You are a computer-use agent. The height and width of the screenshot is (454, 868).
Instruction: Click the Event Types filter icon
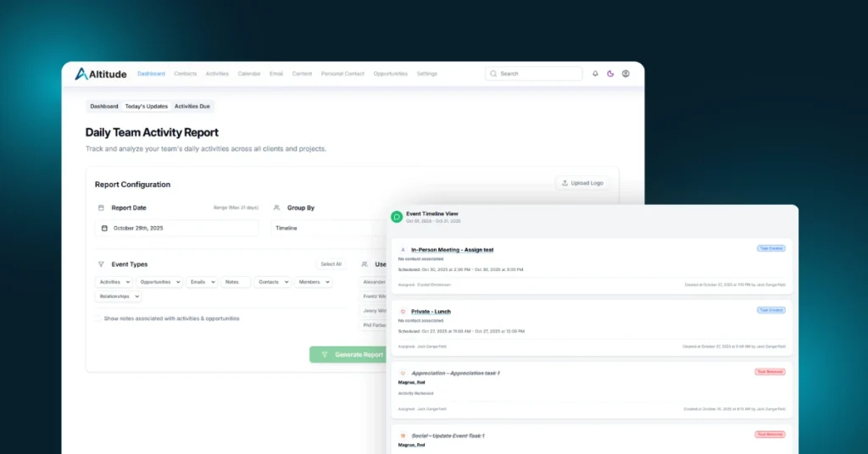(x=101, y=264)
